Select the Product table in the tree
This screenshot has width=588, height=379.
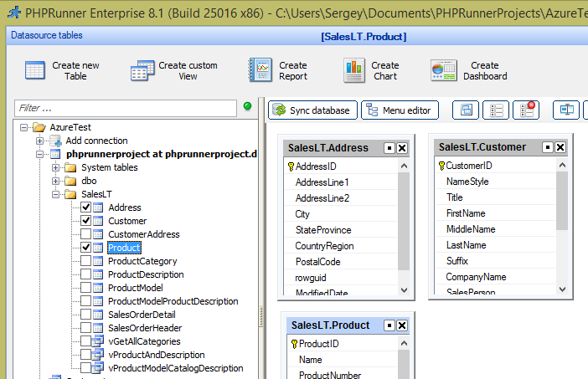coord(124,248)
